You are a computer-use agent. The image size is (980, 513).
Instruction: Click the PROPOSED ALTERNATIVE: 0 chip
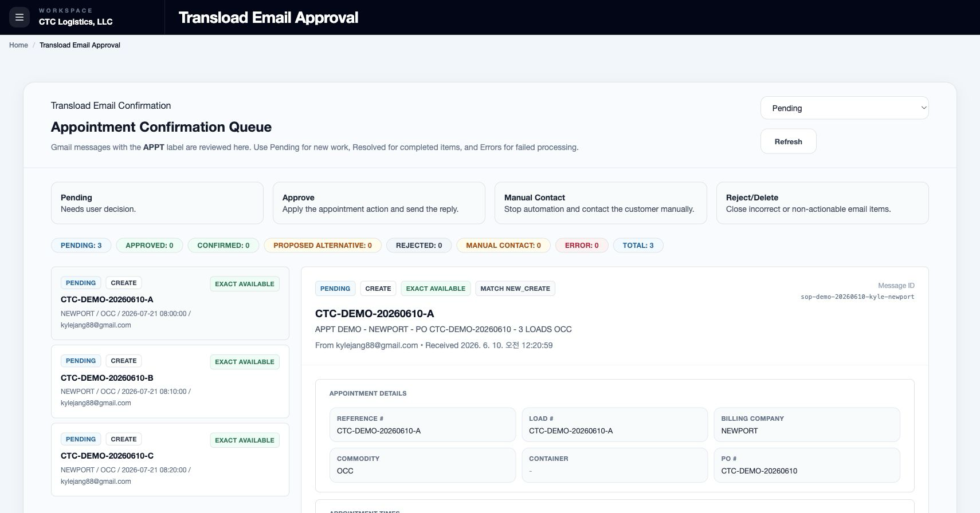[323, 246]
